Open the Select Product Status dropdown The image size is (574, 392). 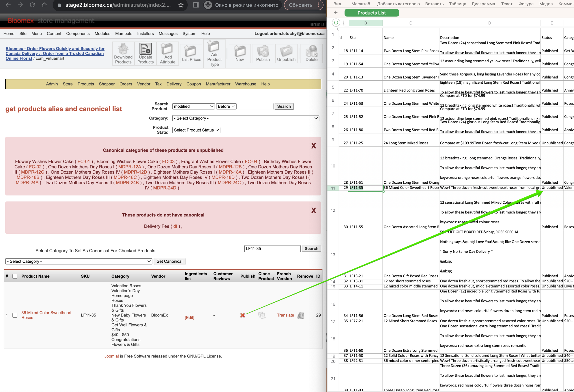pyautogui.click(x=196, y=130)
